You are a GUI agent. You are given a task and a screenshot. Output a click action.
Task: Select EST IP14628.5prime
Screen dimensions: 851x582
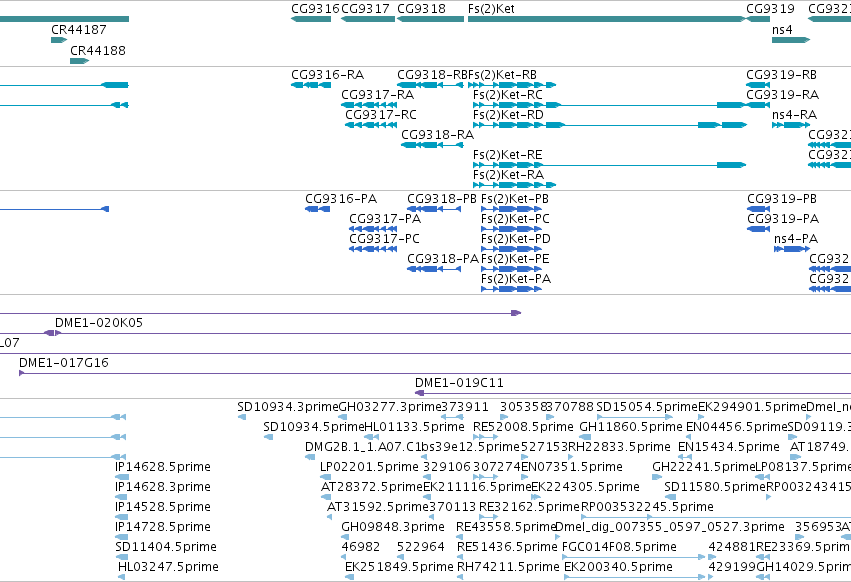122,477
